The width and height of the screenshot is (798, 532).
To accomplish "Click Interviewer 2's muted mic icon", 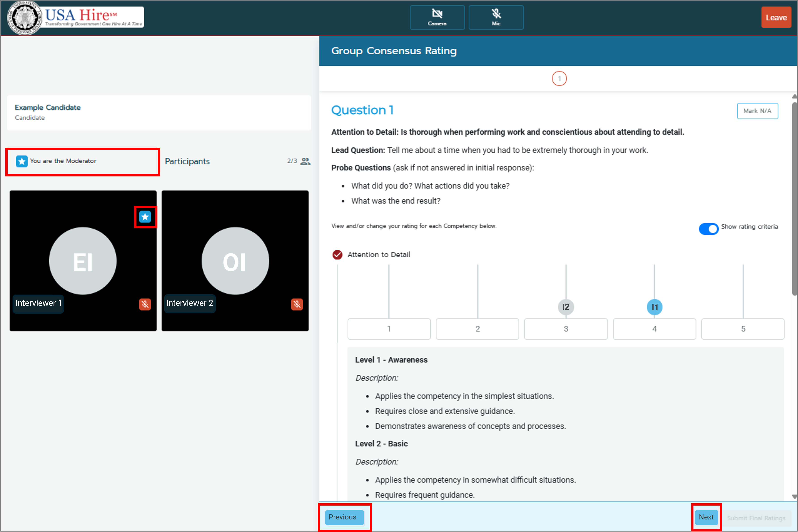I will (x=297, y=304).
